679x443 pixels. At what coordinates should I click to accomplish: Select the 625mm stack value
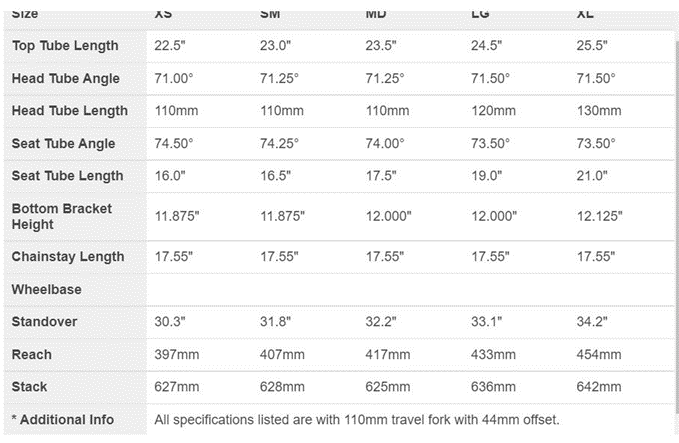(387, 387)
